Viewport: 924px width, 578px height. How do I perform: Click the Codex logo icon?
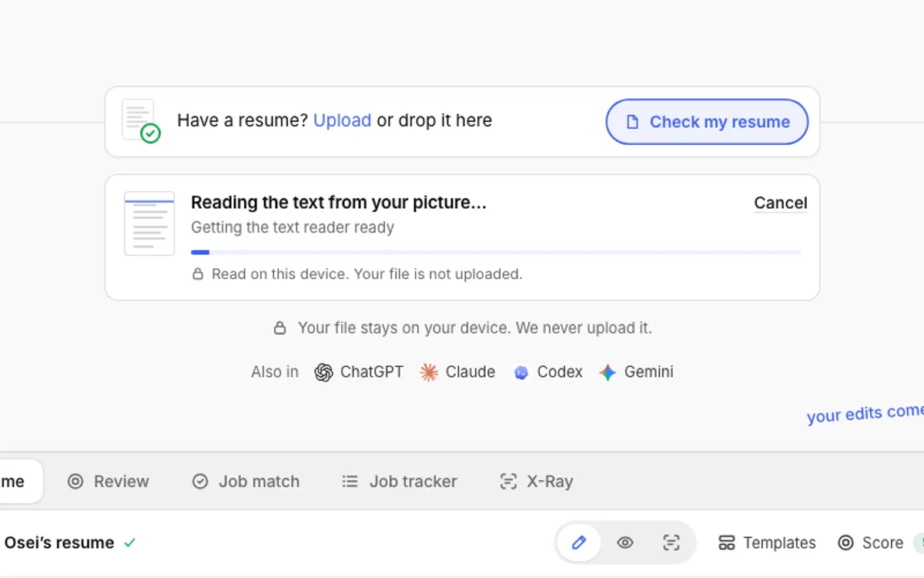coord(521,373)
